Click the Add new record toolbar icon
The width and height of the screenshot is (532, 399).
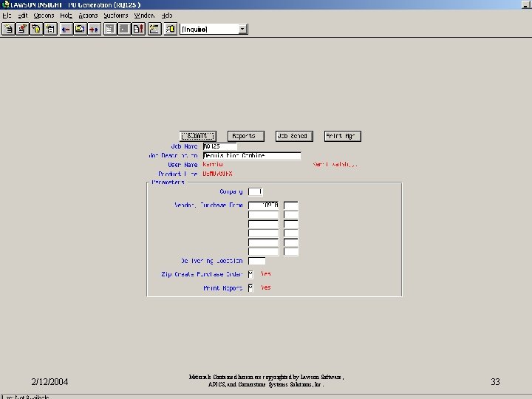tap(8, 29)
